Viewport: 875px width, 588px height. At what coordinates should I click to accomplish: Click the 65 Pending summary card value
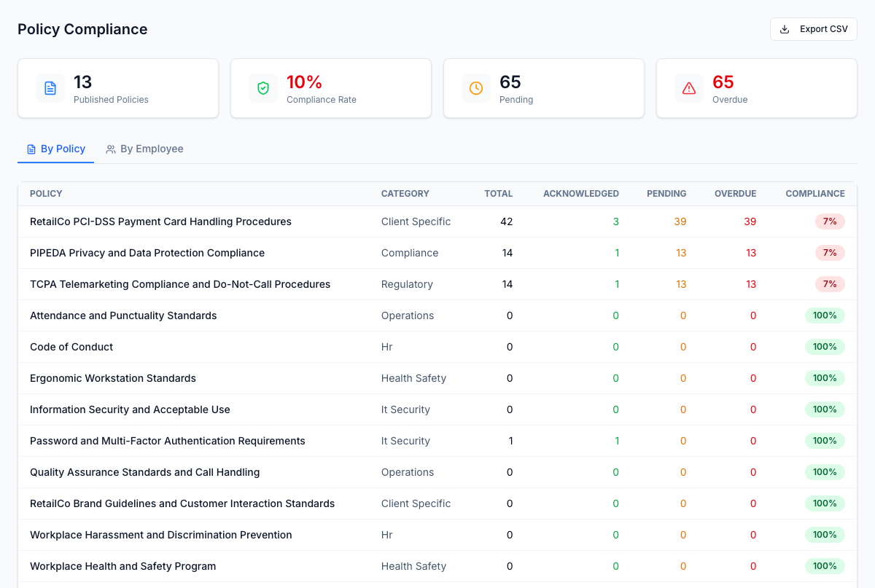(510, 82)
